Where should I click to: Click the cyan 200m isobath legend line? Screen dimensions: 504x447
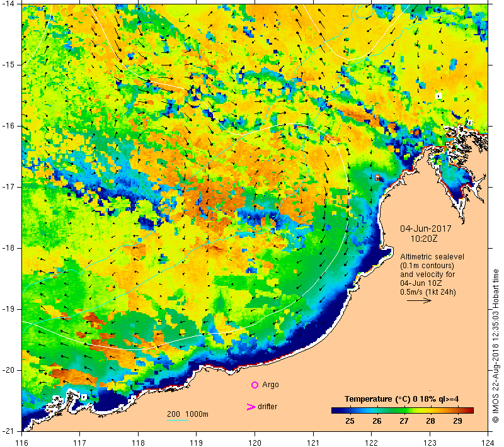point(178,420)
